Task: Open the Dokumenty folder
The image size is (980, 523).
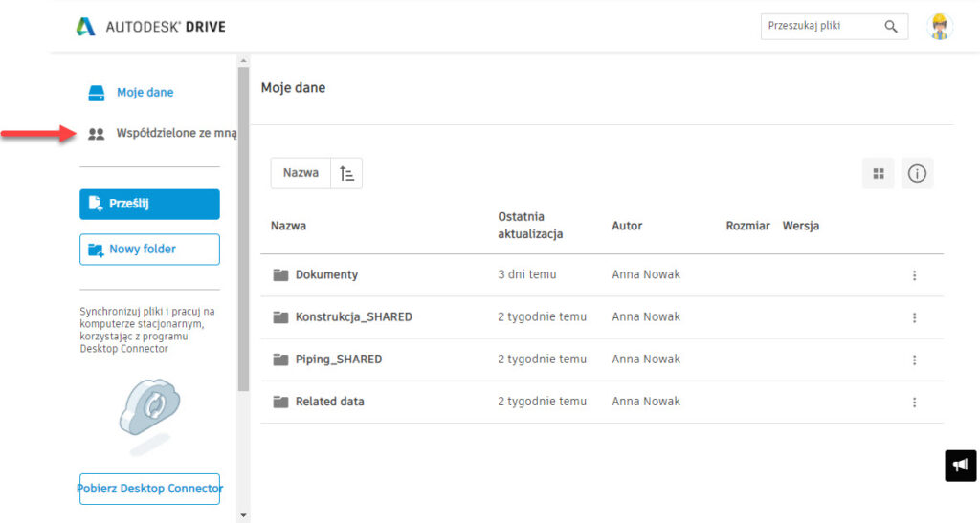Action: point(326,275)
